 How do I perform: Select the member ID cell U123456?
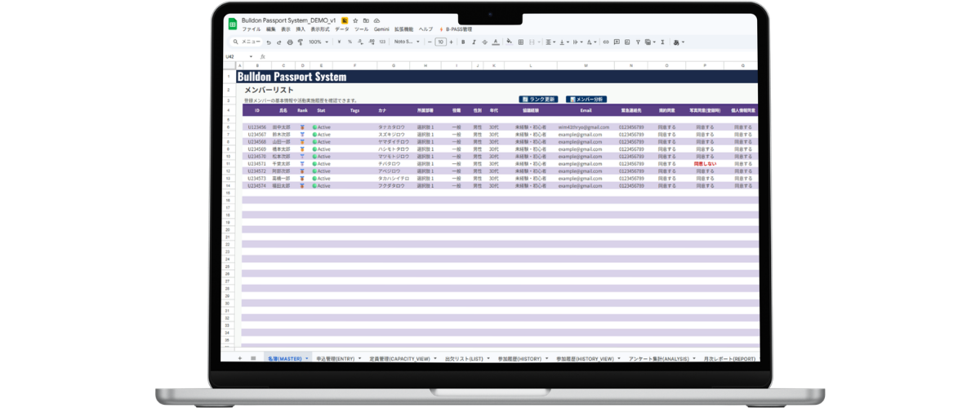257,127
